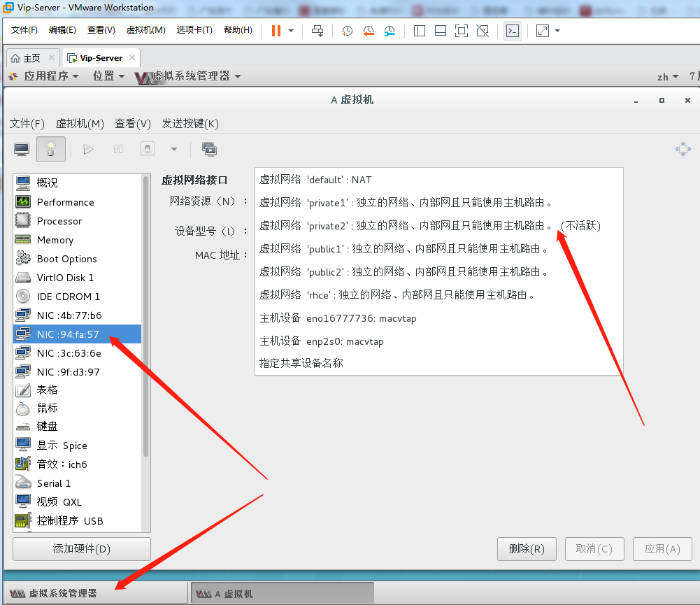The image size is (700, 605).
Task: Open VMware 编辑(E) menu
Action: (62, 30)
